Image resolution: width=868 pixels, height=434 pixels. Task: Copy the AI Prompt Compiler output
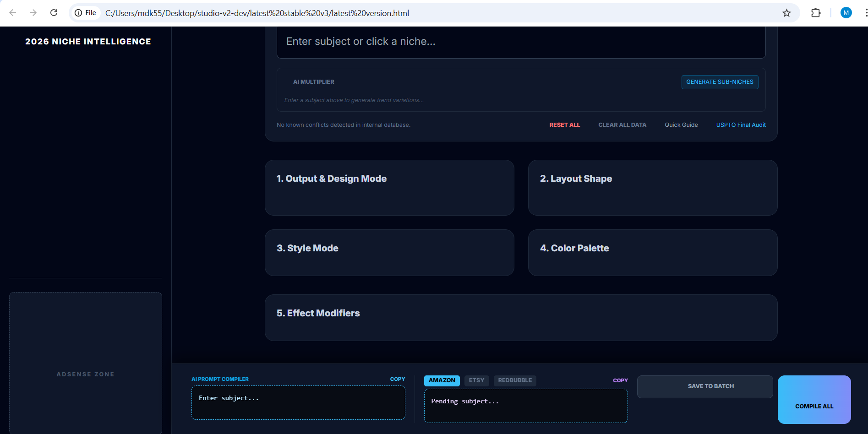point(397,379)
